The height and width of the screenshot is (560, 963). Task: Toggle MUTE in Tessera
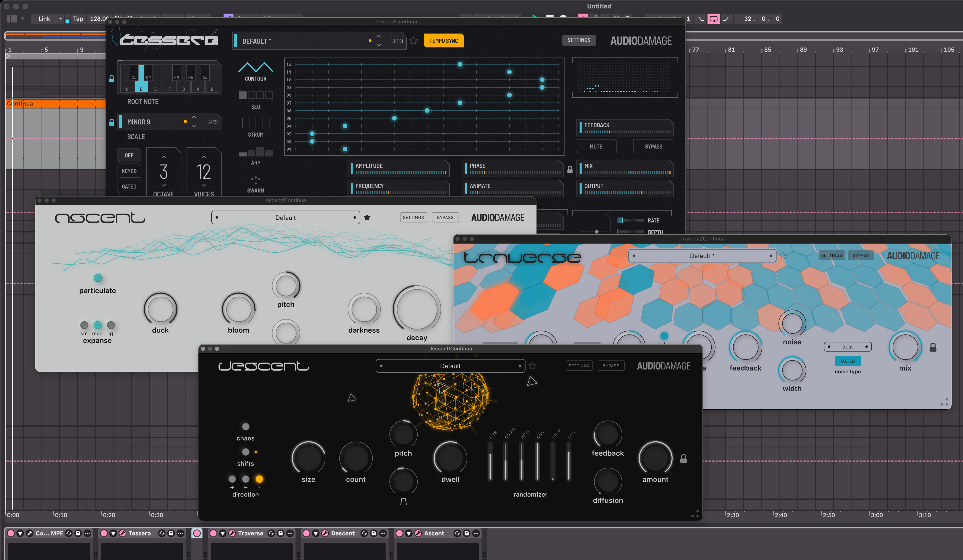596,146
